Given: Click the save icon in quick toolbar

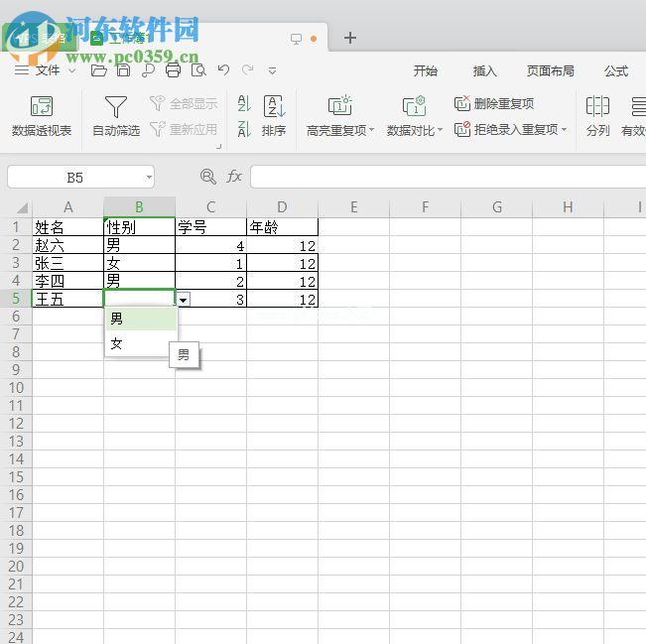Looking at the screenshot, I should [123, 70].
